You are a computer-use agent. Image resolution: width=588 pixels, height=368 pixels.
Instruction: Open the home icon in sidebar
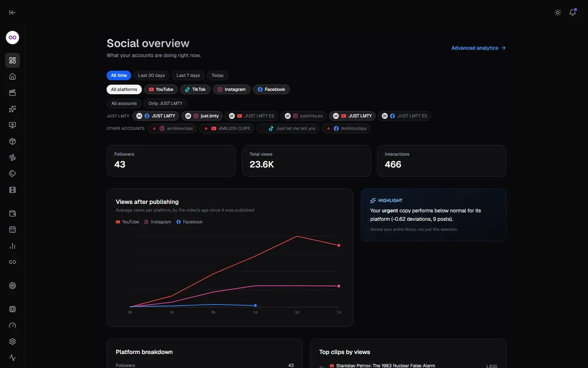coord(13,76)
